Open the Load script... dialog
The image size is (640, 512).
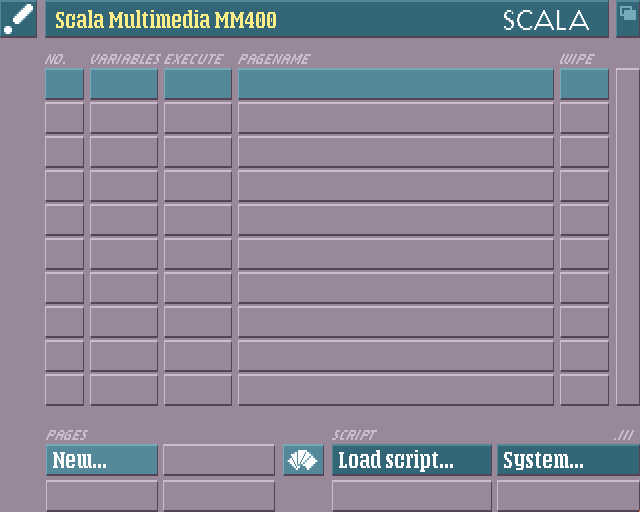[412, 460]
